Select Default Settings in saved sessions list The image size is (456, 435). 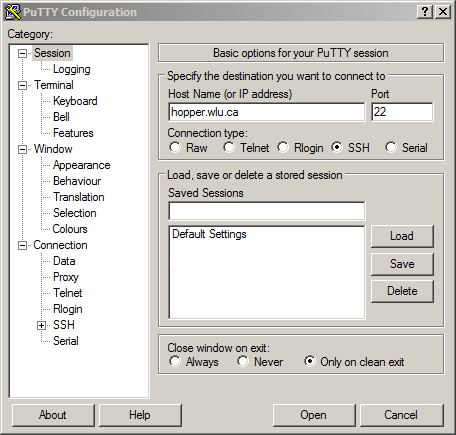coord(209,234)
